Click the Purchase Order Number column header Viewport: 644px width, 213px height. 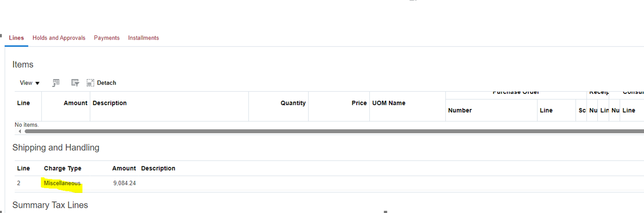pyautogui.click(x=460, y=110)
